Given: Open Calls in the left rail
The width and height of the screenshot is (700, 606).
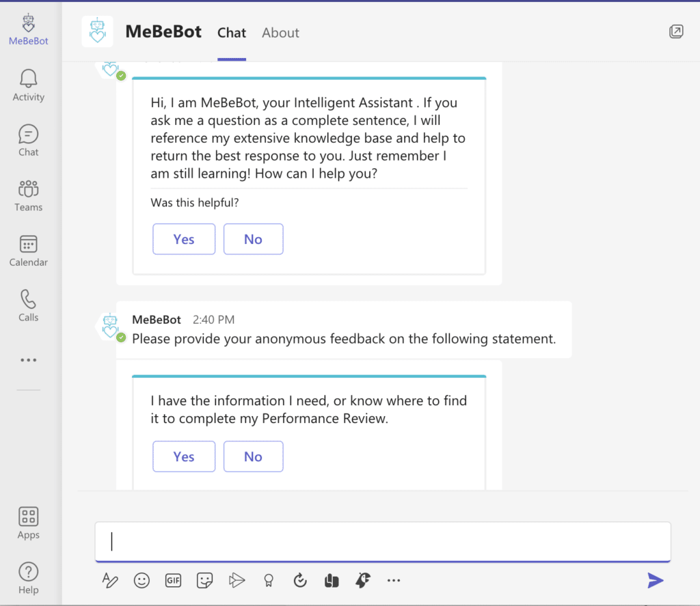Looking at the screenshot, I should pyautogui.click(x=28, y=305).
